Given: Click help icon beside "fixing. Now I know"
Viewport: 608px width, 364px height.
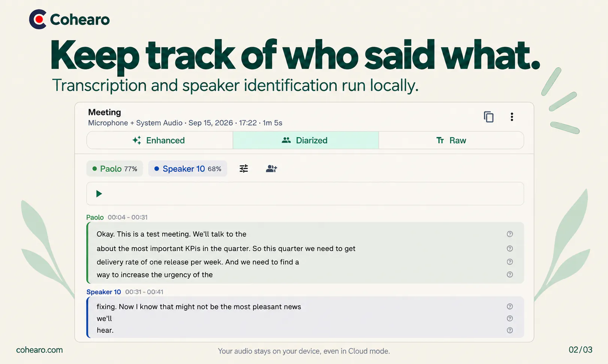Looking at the screenshot, I should point(510,306).
